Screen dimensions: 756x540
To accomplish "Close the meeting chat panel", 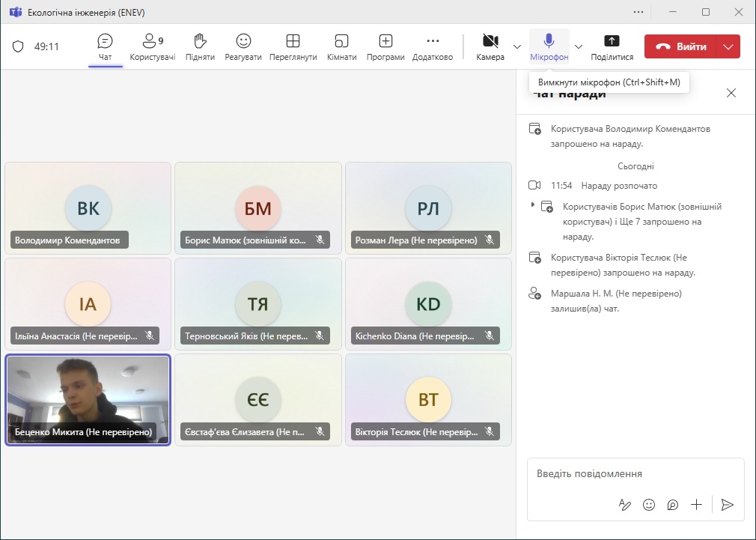I will tap(731, 93).
